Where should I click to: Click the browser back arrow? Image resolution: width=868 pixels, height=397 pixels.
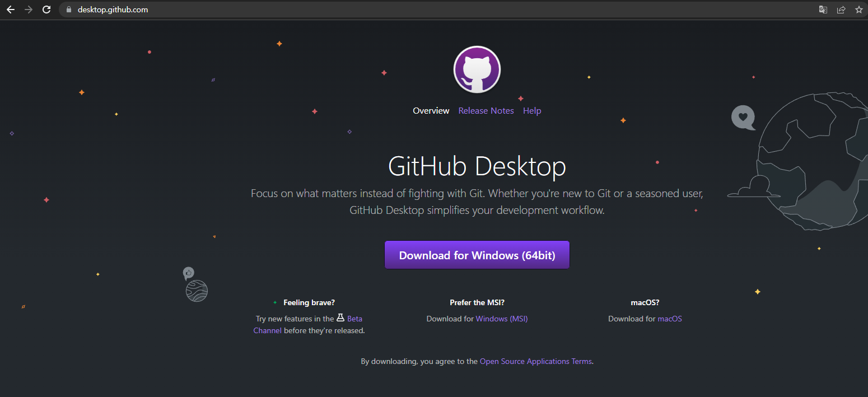coord(11,10)
